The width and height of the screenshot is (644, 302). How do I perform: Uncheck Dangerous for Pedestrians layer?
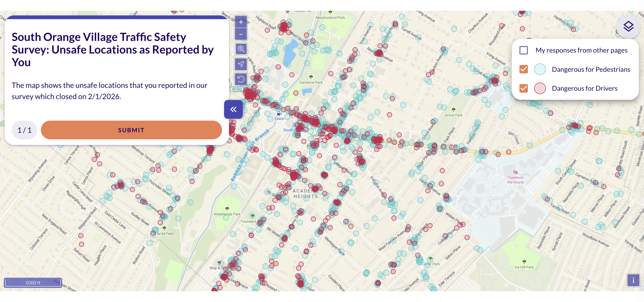click(523, 69)
